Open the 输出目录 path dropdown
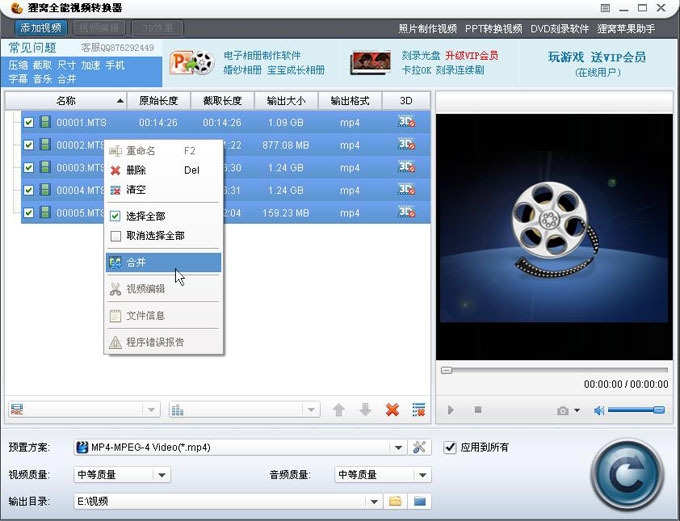The height and width of the screenshot is (521, 680). pos(374,501)
